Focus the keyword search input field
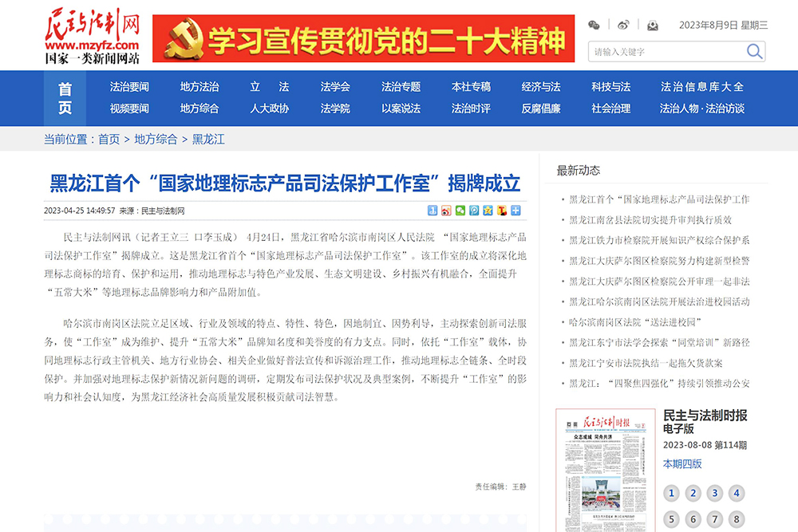This screenshot has height=532, width=798. point(666,52)
